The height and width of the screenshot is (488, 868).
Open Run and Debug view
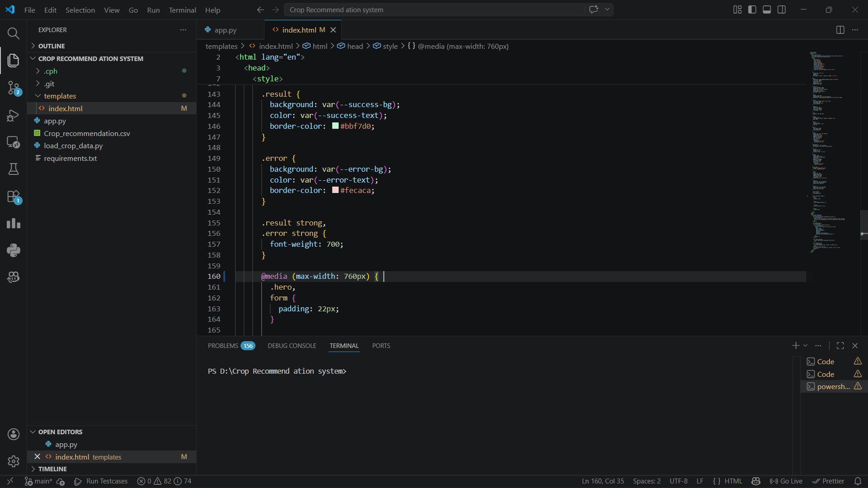click(x=13, y=115)
